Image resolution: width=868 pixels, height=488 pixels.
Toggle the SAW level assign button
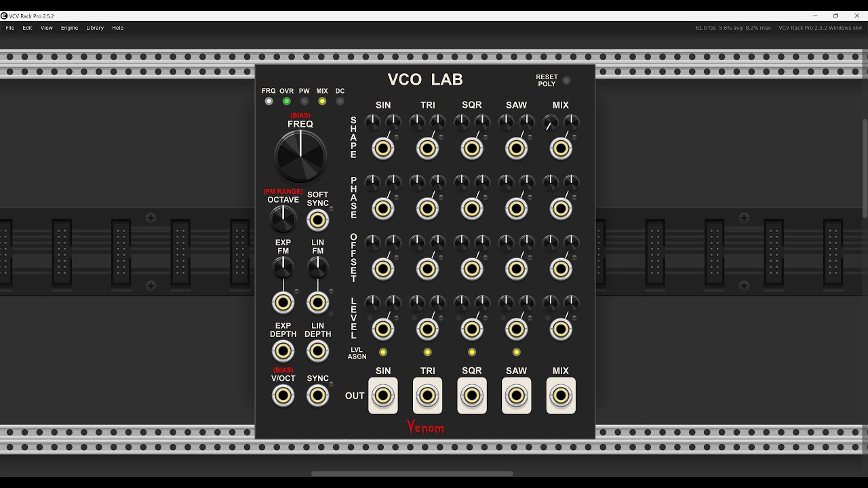point(516,352)
